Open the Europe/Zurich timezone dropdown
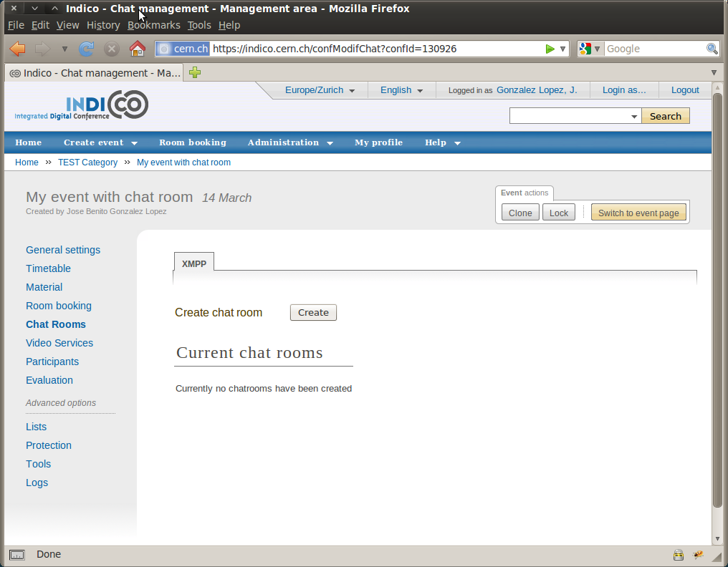 point(320,90)
